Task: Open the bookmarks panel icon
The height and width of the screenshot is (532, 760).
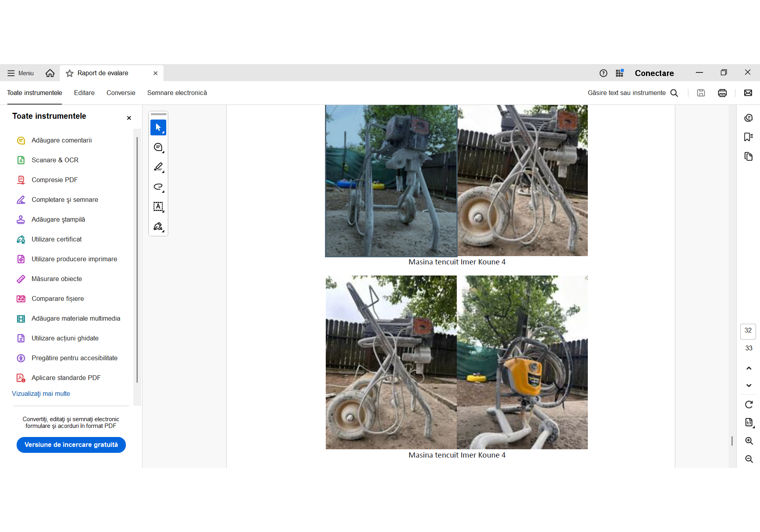Action: click(748, 137)
